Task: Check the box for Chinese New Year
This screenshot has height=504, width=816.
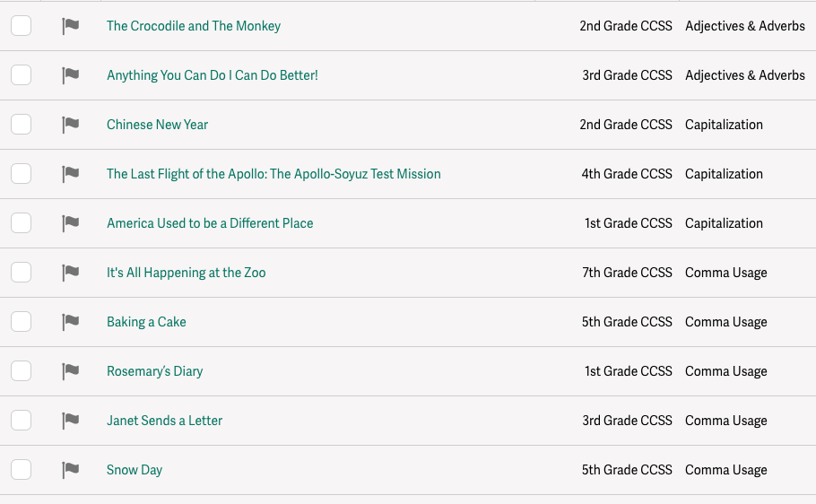Action: (21, 125)
